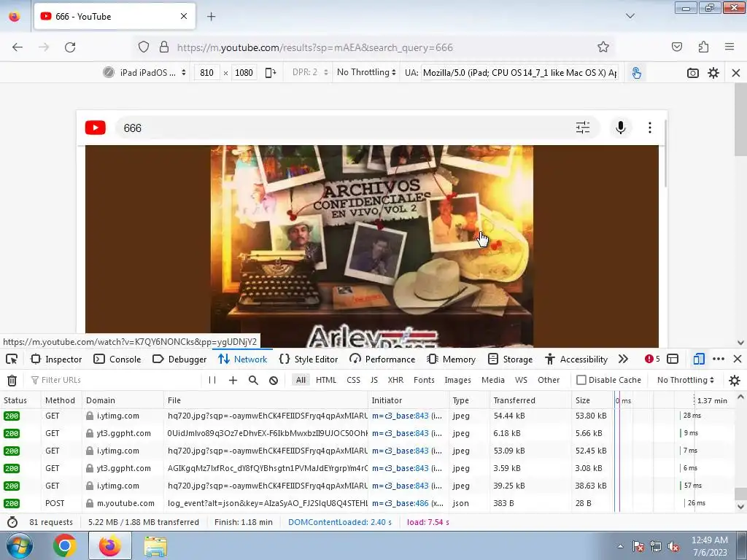Open YouTube three-dot options menu
This screenshot has height=560, width=747.
650,128
